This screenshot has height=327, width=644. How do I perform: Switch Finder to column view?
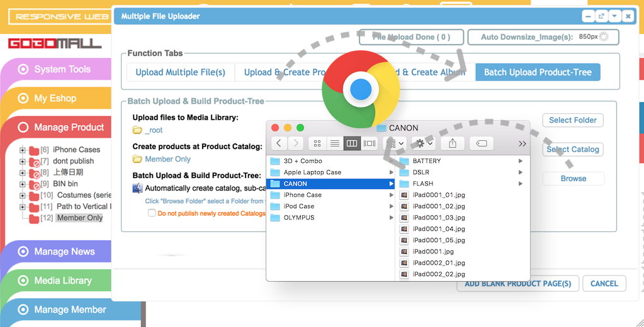(x=352, y=143)
